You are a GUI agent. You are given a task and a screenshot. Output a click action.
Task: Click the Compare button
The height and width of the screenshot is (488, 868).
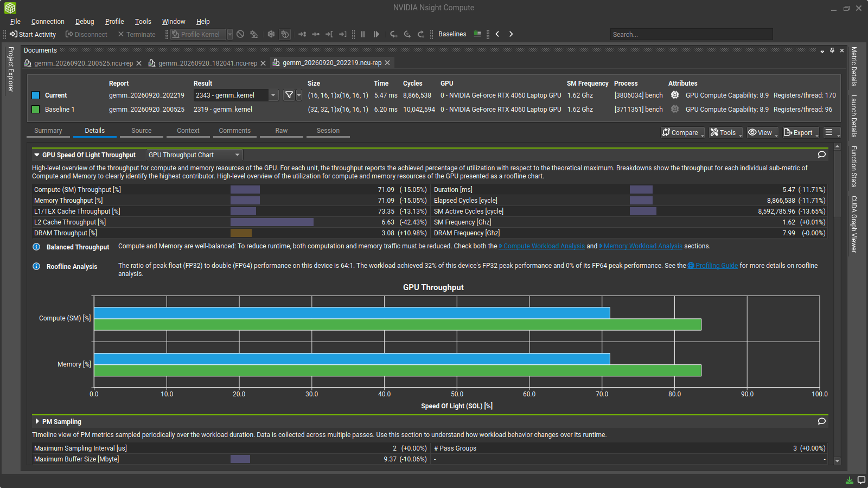pyautogui.click(x=682, y=132)
